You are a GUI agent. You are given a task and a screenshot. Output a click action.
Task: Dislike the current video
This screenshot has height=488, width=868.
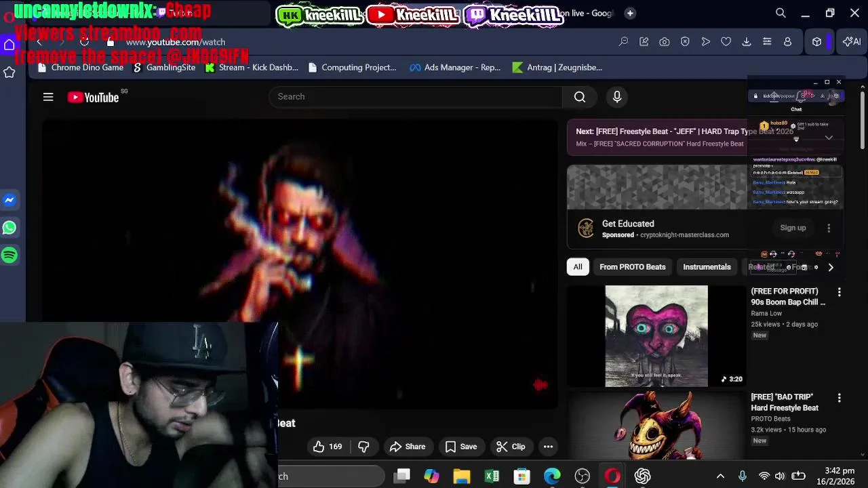point(363,447)
